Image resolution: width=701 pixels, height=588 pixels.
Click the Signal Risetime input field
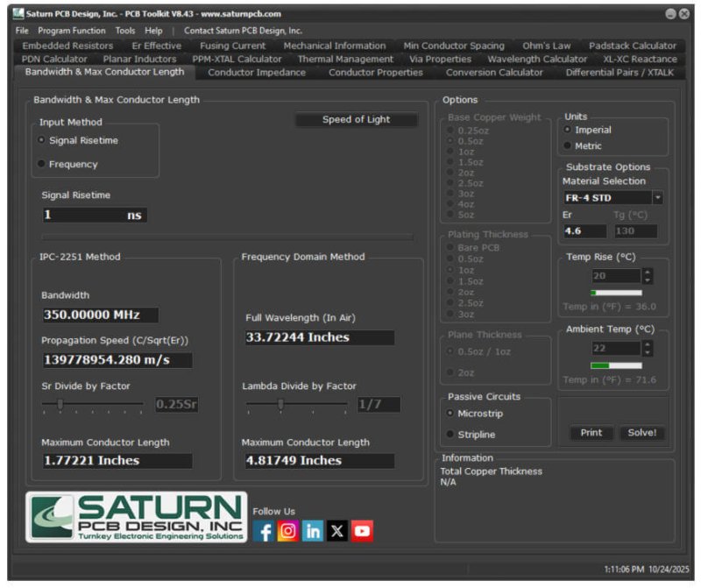tap(95, 215)
